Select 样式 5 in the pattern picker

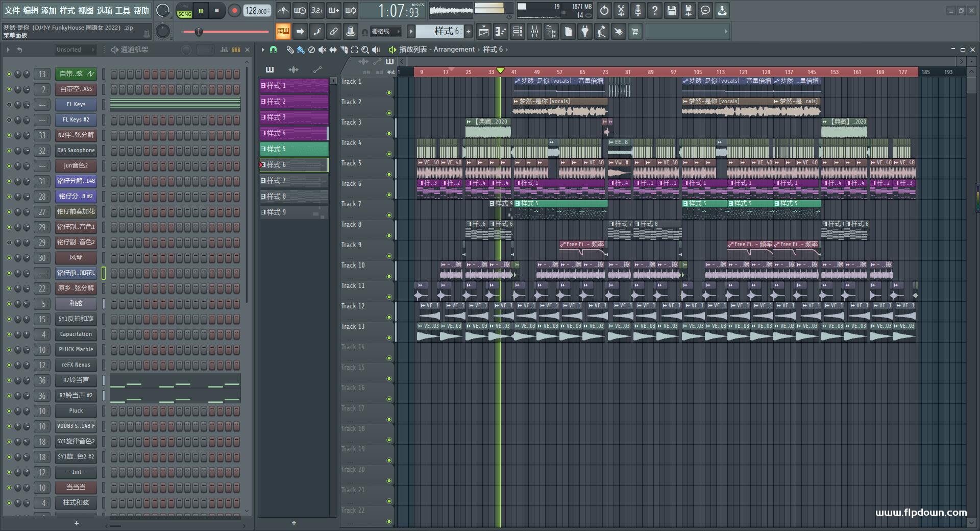(294, 149)
